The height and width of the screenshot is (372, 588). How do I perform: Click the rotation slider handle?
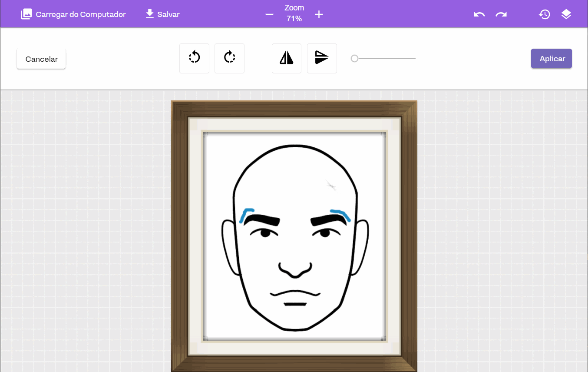pos(354,58)
